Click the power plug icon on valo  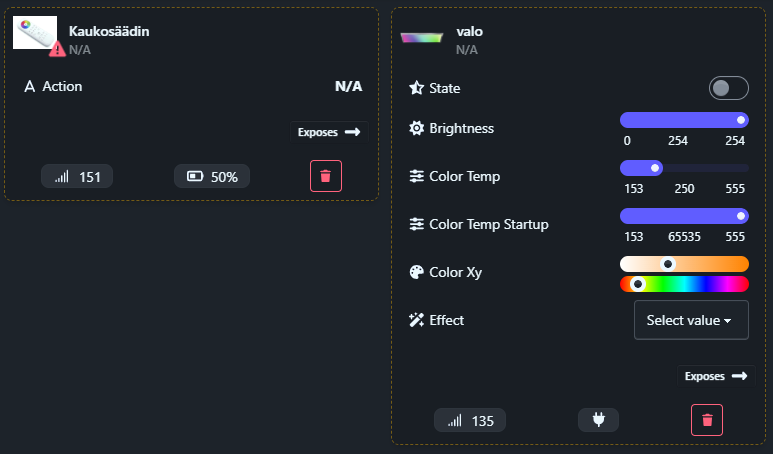click(x=598, y=420)
